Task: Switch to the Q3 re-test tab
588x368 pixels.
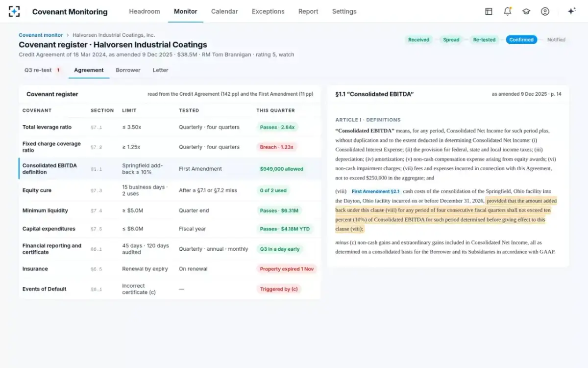Action: (42, 70)
